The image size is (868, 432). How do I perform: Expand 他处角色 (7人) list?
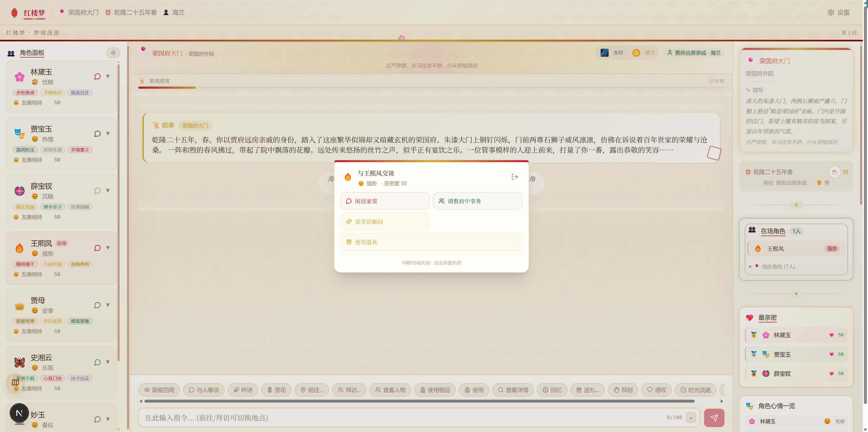coord(772,266)
